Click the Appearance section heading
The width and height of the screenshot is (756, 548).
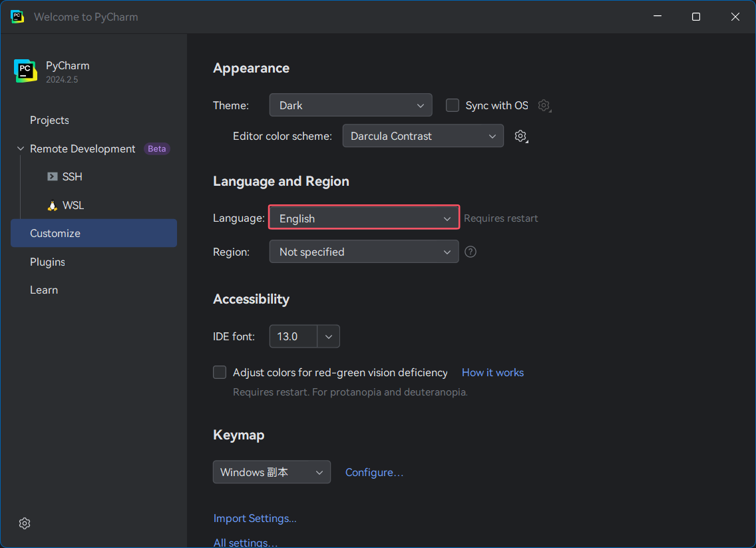click(x=251, y=68)
